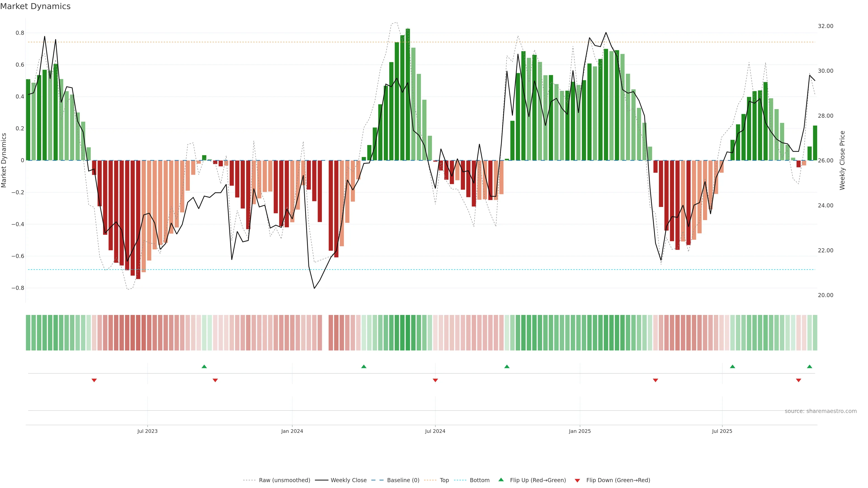Click the Market Dynamics chart title
The height and width of the screenshot is (488, 868).
(x=35, y=6)
